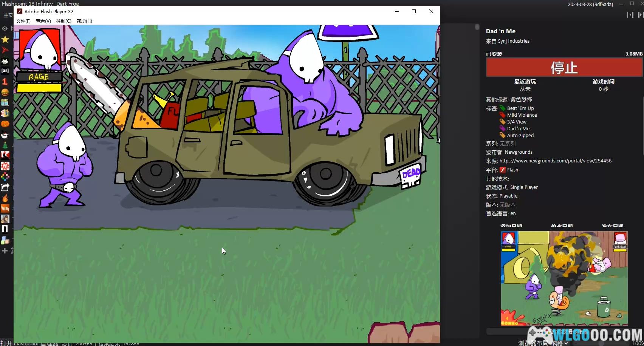
Task: Open the Newgrounds source URL link
Action: coord(555,161)
